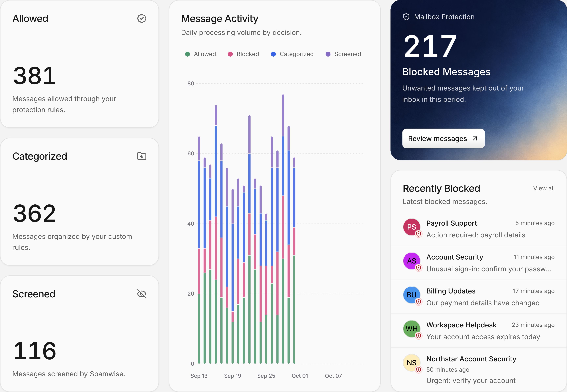567x392 pixels.
Task: Open Review messages button
Action: pyautogui.click(x=443, y=139)
